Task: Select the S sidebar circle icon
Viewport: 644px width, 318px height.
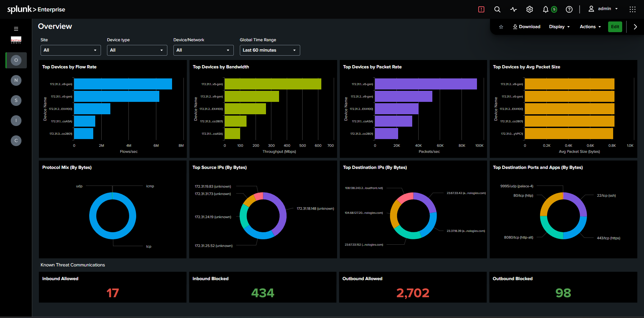Action: pyautogui.click(x=16, y=101)
